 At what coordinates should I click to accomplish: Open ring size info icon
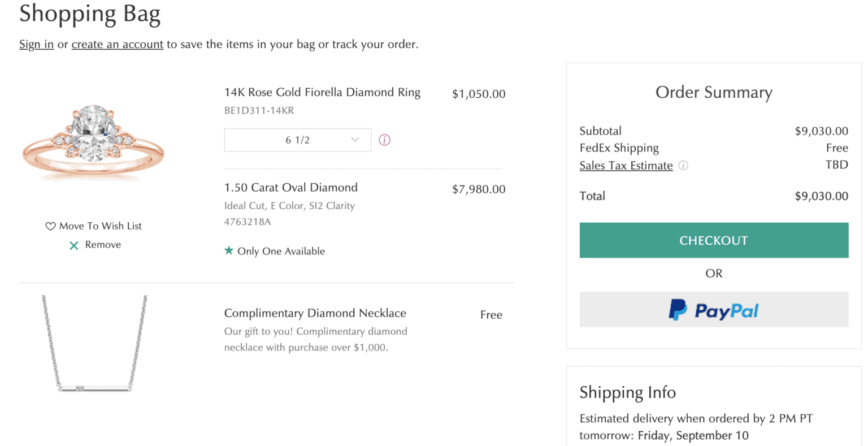(x=384, y=140)
